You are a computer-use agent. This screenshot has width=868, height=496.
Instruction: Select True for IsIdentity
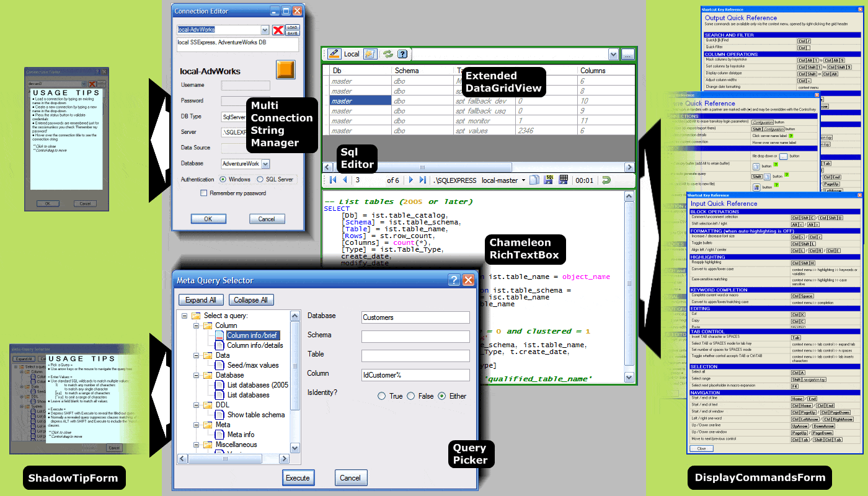tap(382, 396)
